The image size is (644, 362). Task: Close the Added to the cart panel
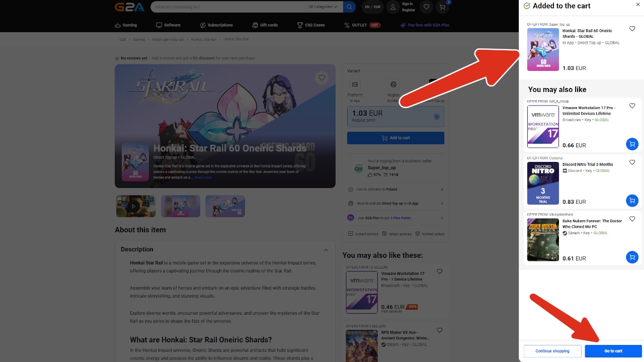click(x=638, y=5)
